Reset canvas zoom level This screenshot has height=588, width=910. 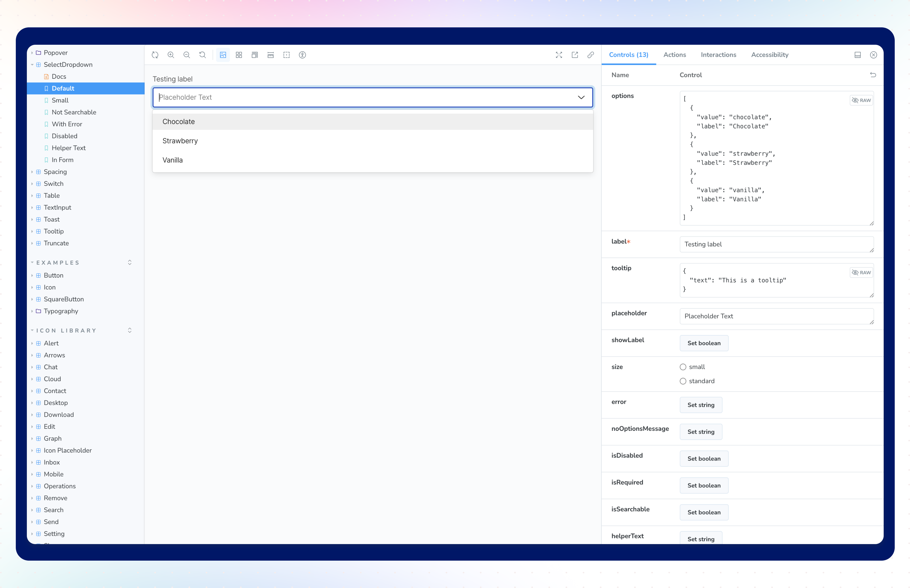[x=202, y=55]
